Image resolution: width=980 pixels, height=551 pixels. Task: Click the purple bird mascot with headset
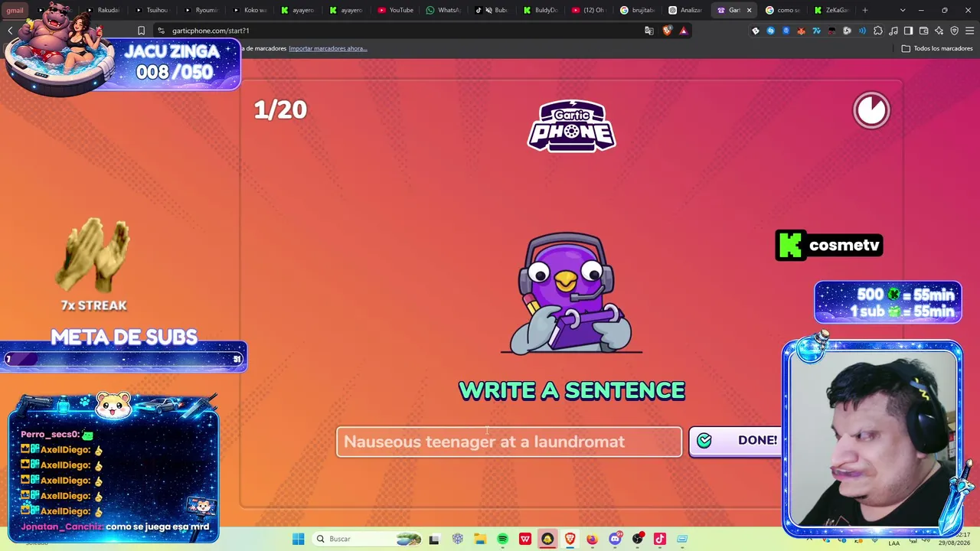(x=571, y=294)
